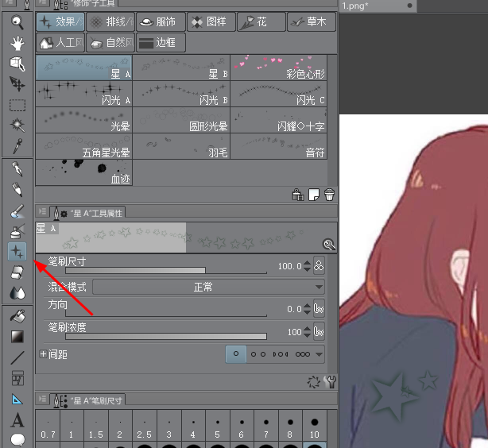488x448 pixels.
Task: Select the Eraser tool
Action: tap(17, 272)
